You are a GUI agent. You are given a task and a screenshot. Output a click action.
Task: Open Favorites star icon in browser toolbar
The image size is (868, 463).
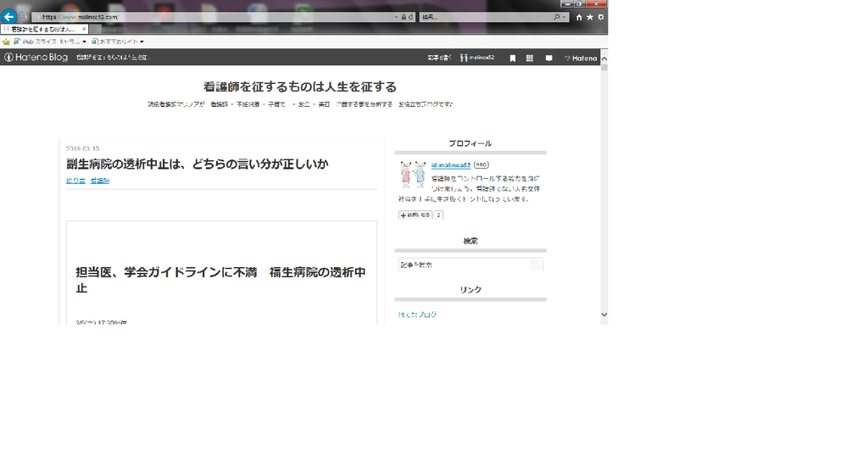[590, 17]
